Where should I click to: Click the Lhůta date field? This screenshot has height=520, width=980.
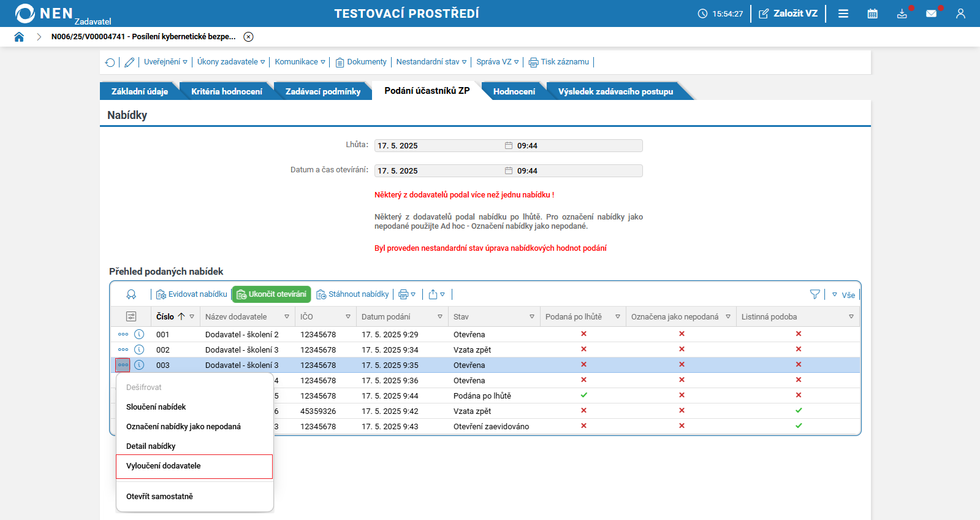tap(438, 146)
